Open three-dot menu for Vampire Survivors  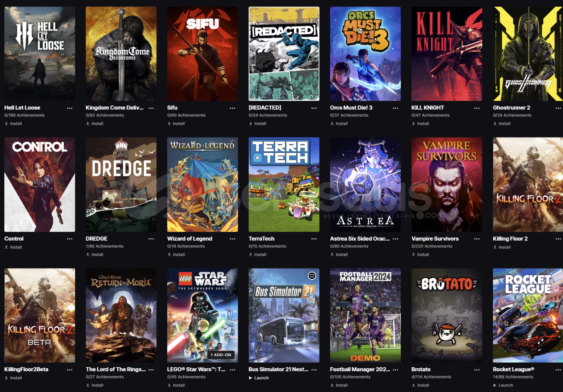pos(477,239)
